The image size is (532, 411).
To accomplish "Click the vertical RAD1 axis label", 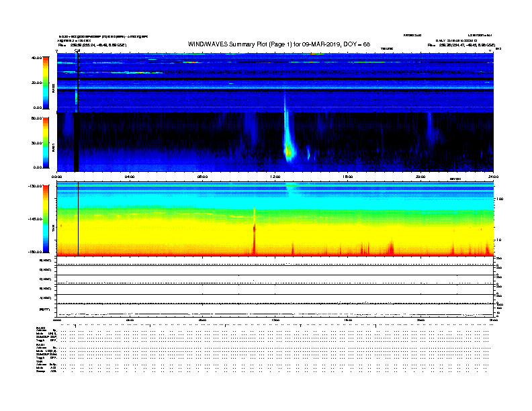I will [x=53, y=147].
